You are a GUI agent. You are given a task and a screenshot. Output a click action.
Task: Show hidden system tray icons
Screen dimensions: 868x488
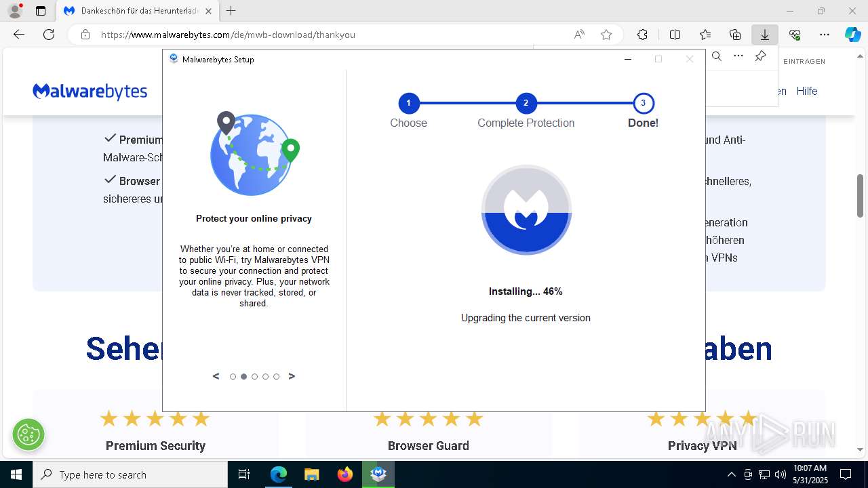[x=731, y=474]
